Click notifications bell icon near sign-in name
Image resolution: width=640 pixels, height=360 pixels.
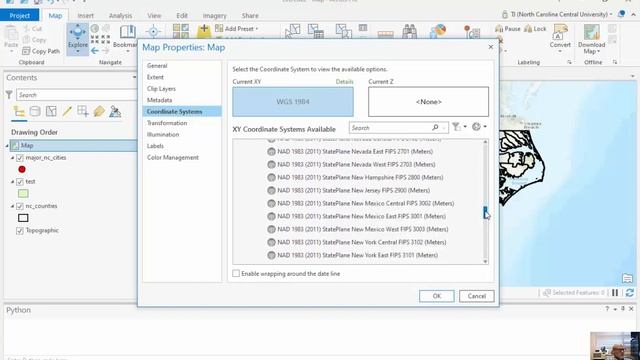pos(621,14)
